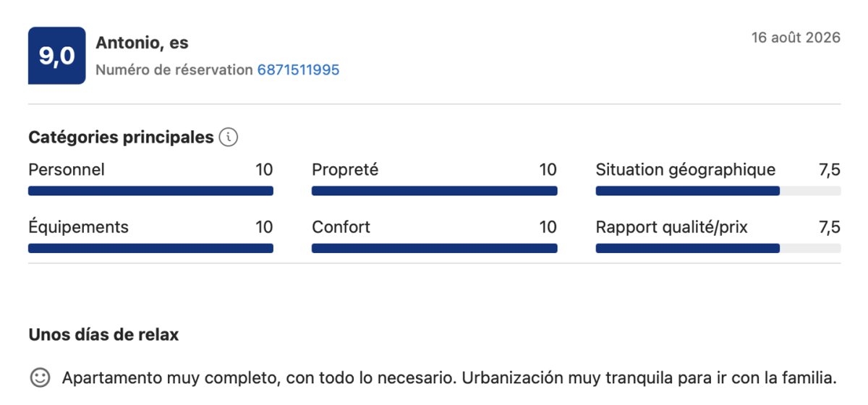Click the review date 16 août 2026

point(796,38)
